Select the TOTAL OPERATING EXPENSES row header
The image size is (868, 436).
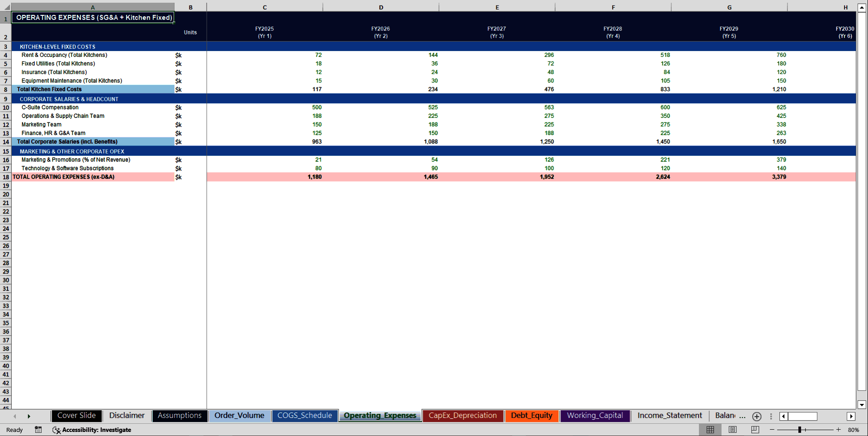pos(6,177)
